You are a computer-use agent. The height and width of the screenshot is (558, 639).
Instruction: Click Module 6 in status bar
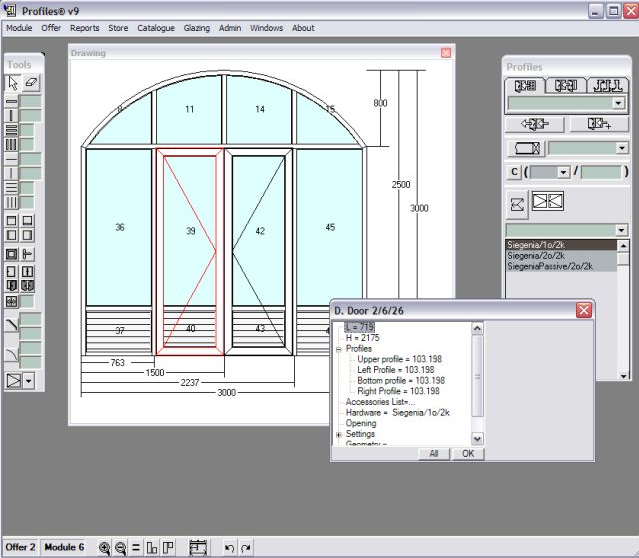coord(64,547)
